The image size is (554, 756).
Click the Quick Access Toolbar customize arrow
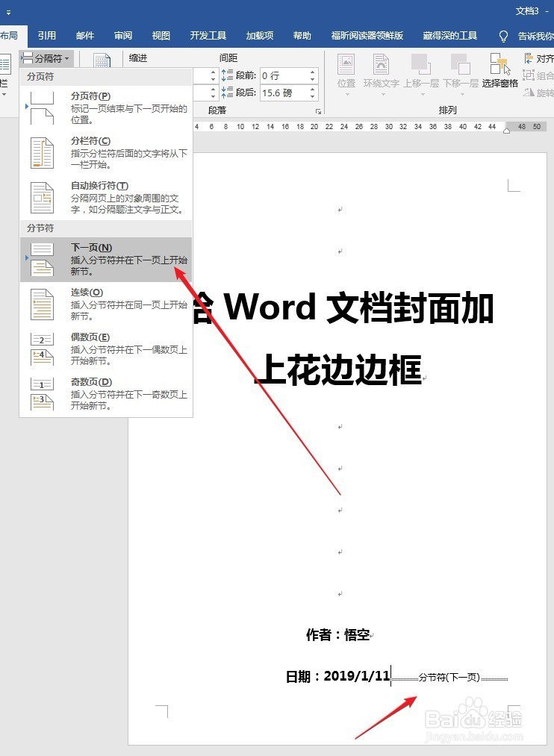click(x=8, y=13)
